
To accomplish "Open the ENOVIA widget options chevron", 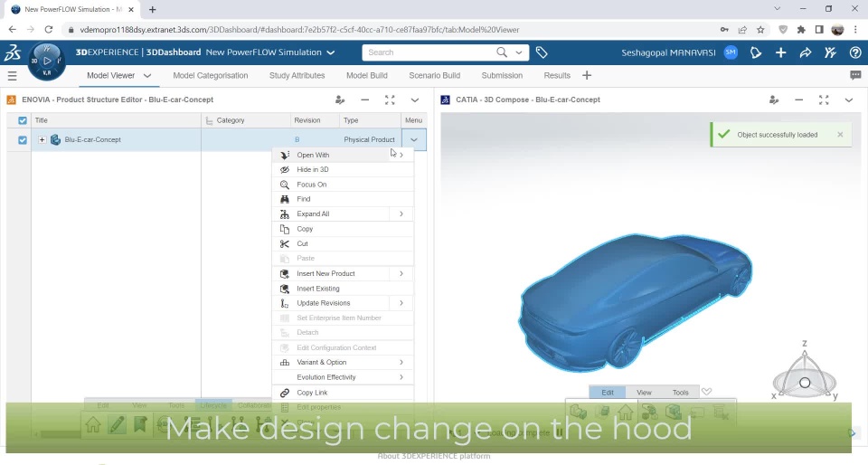I will (x=415, y=100).
